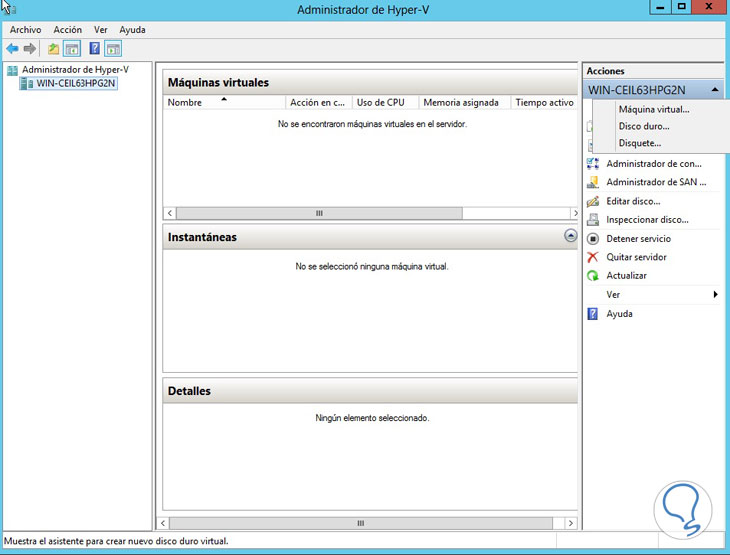Select Administrador de Hyper-V tree root
This screenshot has width=730, height=555.
tap(75, 70)
